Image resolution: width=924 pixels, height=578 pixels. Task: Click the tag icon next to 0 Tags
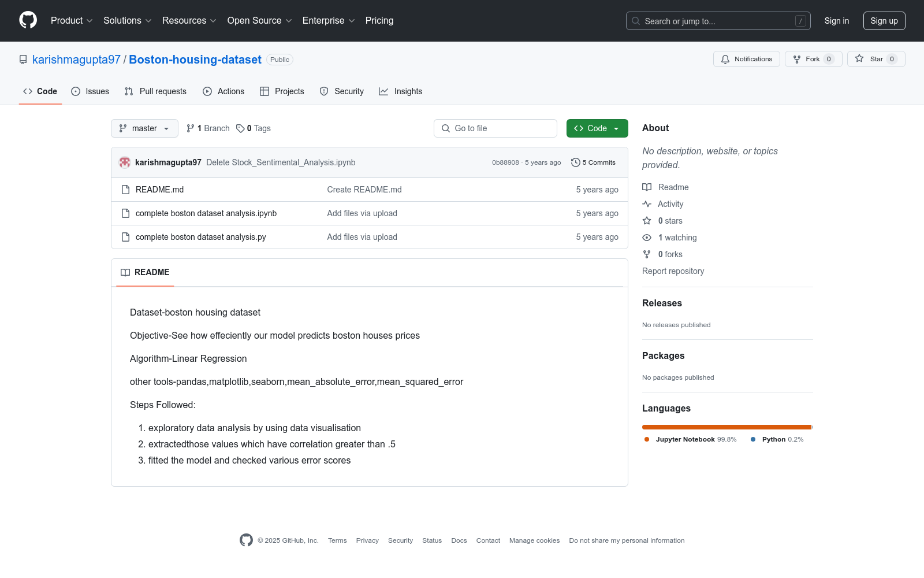[240, 128]
